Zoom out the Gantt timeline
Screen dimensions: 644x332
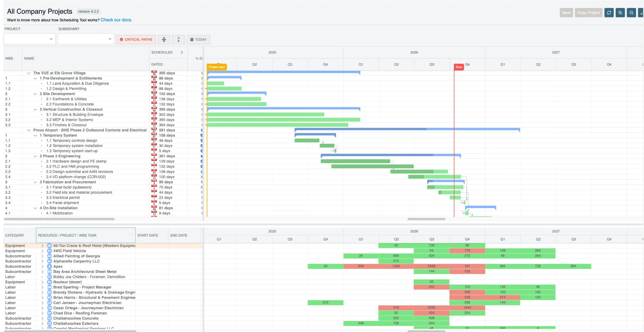[631, 13]
